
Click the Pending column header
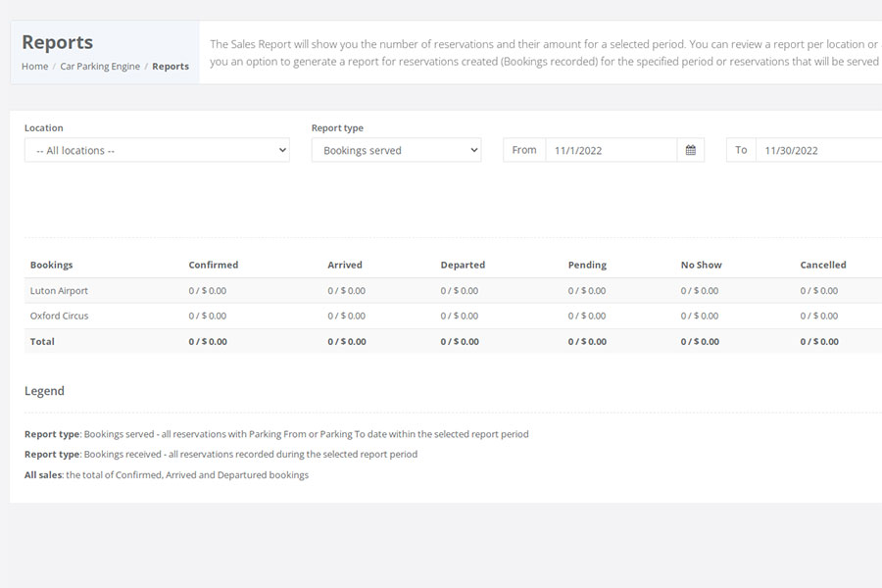point(587,265)
